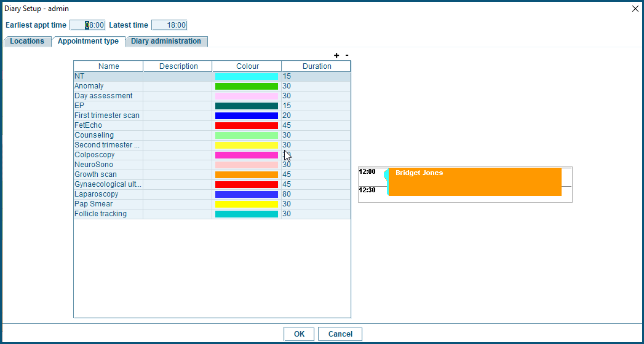The image size is (644, 344).
Task: Open the Diary administration tab
Action: [x=166, y=41]
